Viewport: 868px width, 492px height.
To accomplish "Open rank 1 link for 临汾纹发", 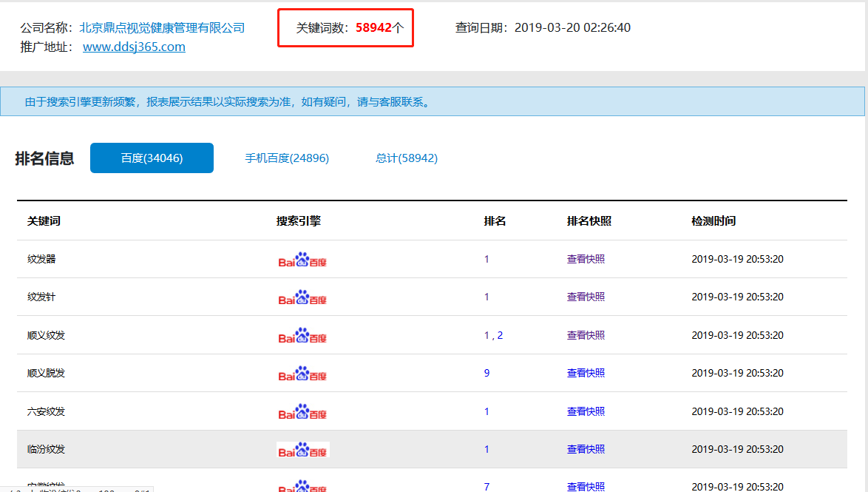I will (x=486, y=449).
